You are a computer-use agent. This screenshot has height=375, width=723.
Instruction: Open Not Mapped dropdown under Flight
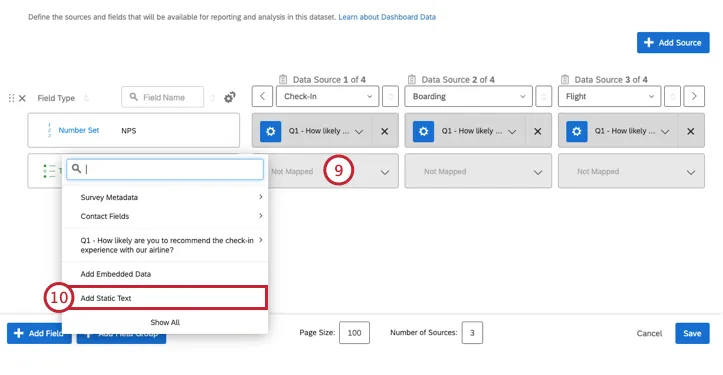(631, 172)
